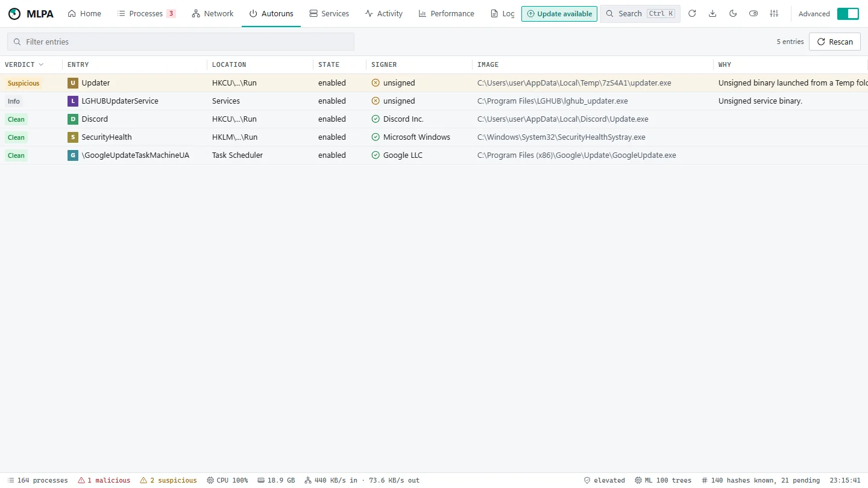The width and height of the screenshot is (868, 488).
Task: Click the 1 malicious status indicator
Action: (x=104, y=480)
